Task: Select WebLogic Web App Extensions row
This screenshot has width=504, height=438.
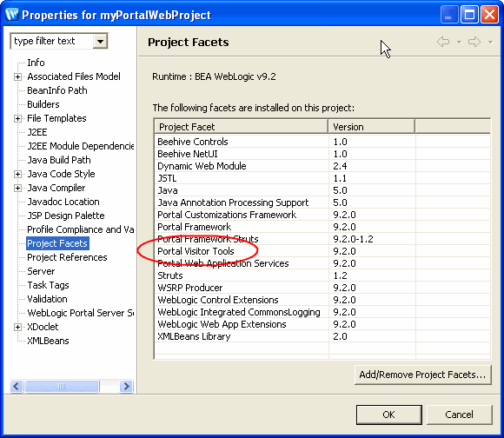Action: (x=322, y=325)
